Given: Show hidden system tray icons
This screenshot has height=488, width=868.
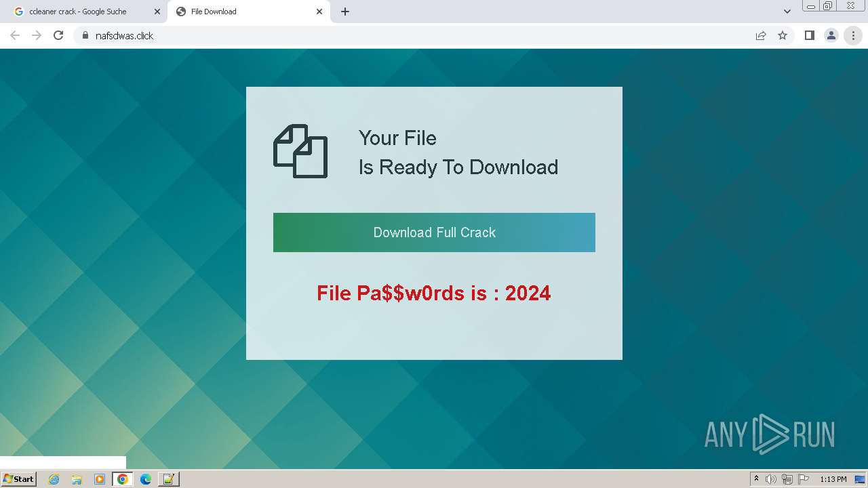Looking at the screenshot, I should (x=757, y=479).
